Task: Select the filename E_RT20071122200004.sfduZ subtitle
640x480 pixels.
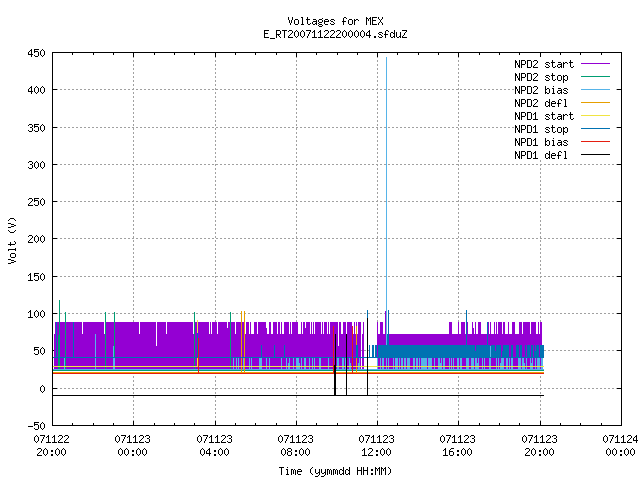Action: point(335,34)
